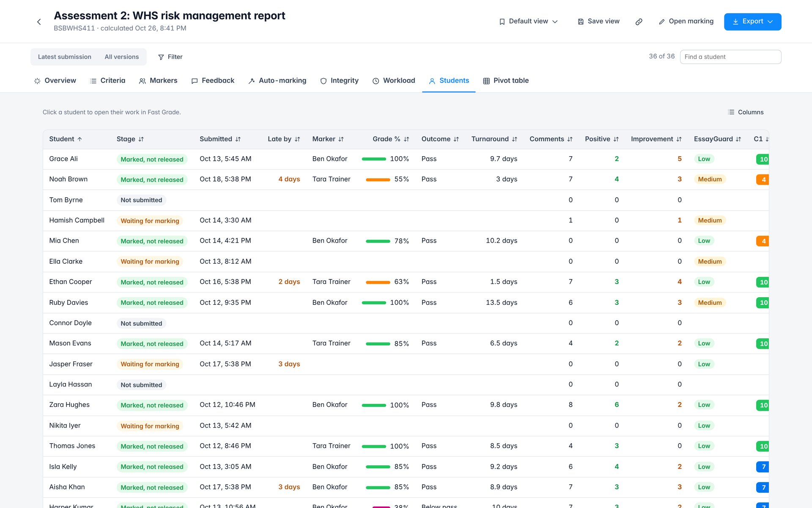Open the Pivot table tab

tap(506, 80)
